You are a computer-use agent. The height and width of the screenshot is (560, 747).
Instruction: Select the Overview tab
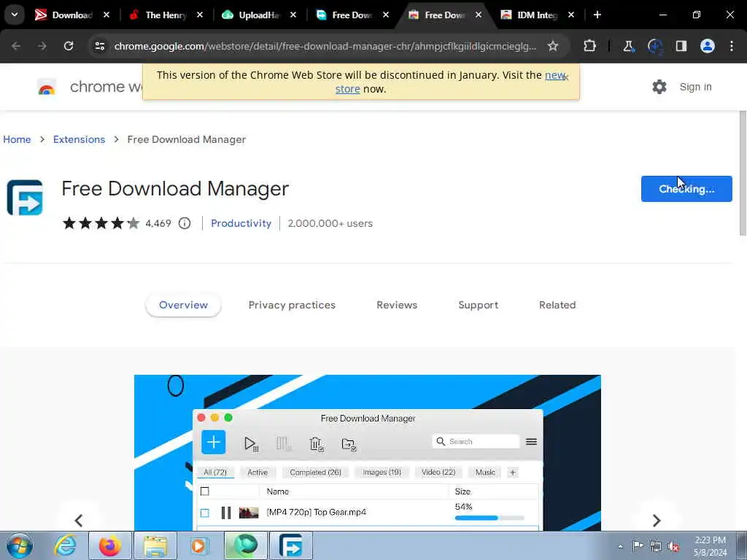(x=183, y=305)
